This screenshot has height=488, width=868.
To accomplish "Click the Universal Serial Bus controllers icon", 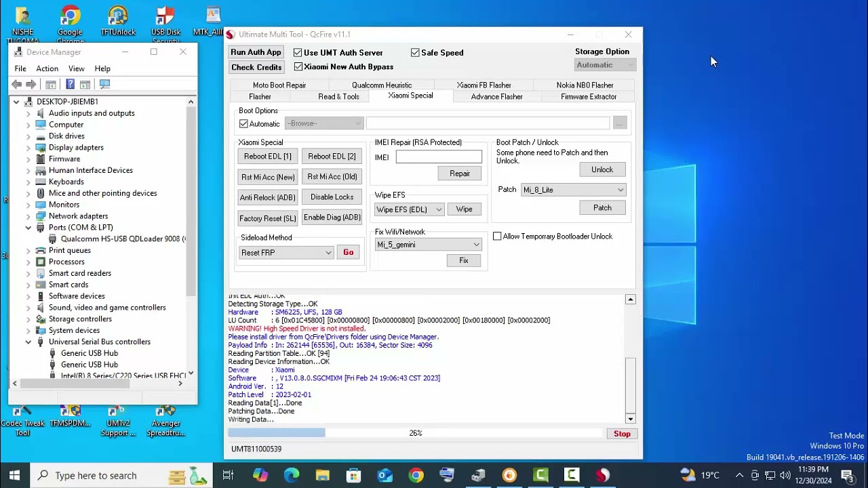I will 41,342.
